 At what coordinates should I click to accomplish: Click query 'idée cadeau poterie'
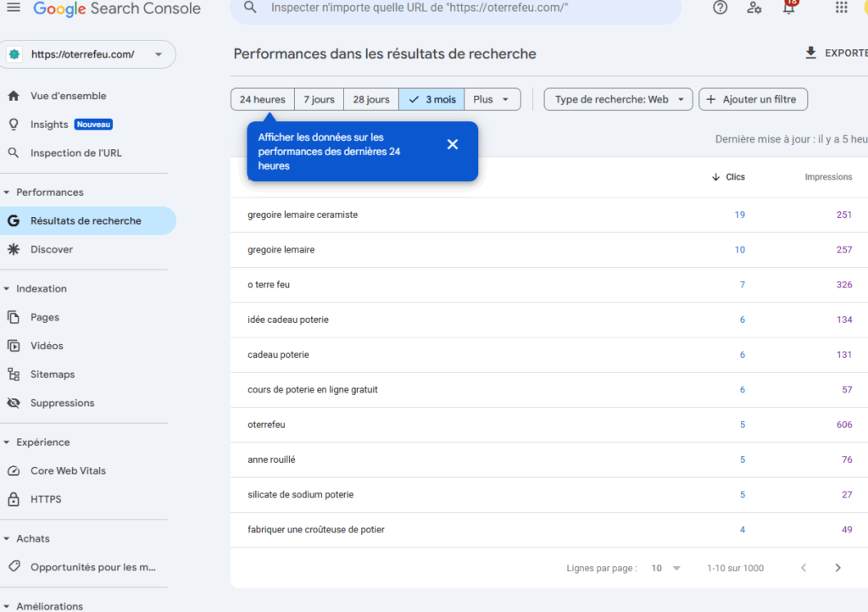point(288,320)
